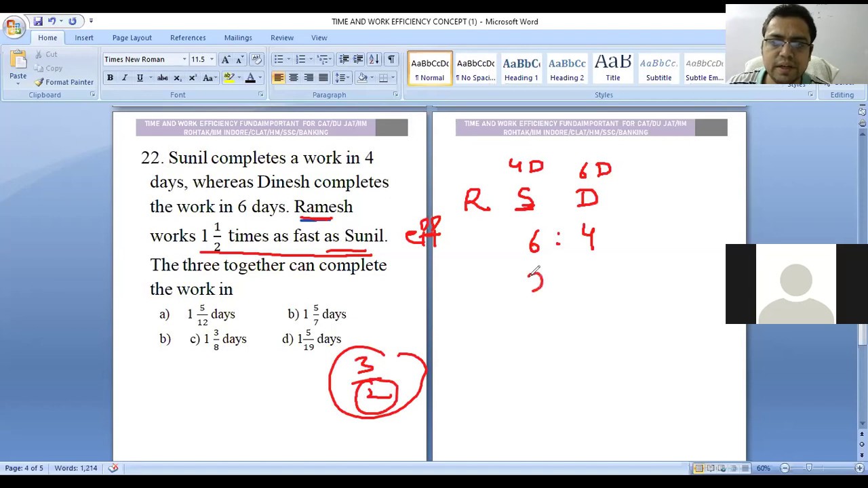Click the Copy button
868x488 pixels.
(x=48, y=68)
